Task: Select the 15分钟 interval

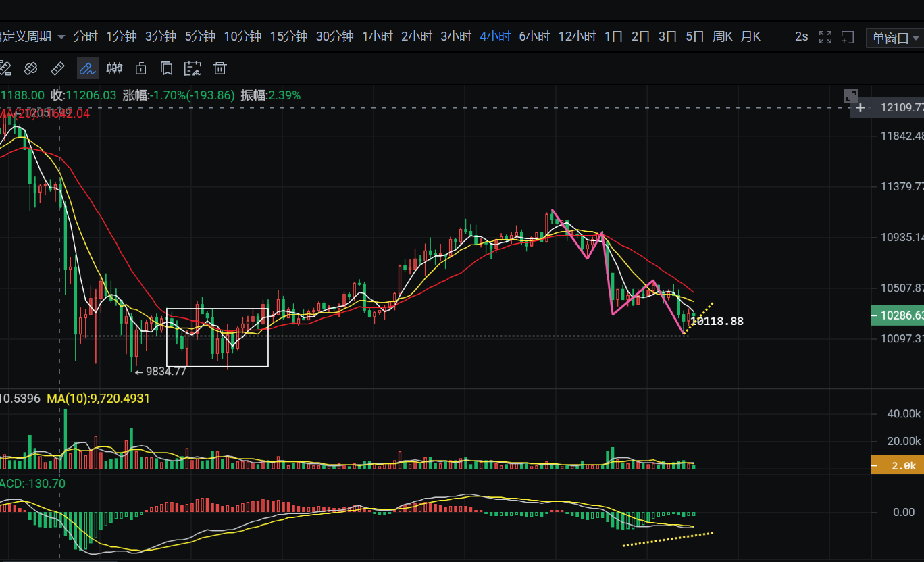Action: (288, 36)
